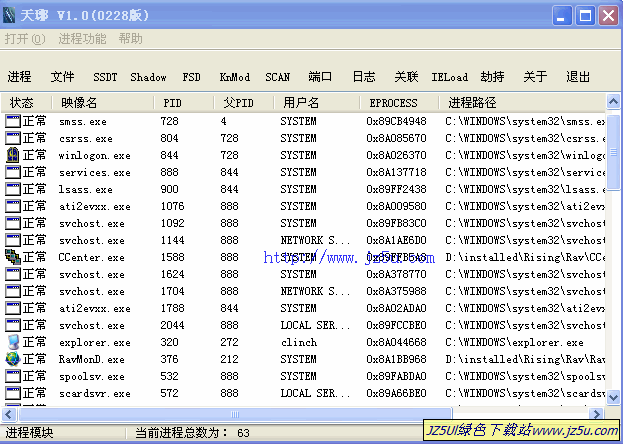Click vertical scrollbar down arrow
The width and height of the screenshot is (623, 444).
(x=613, y=397)
